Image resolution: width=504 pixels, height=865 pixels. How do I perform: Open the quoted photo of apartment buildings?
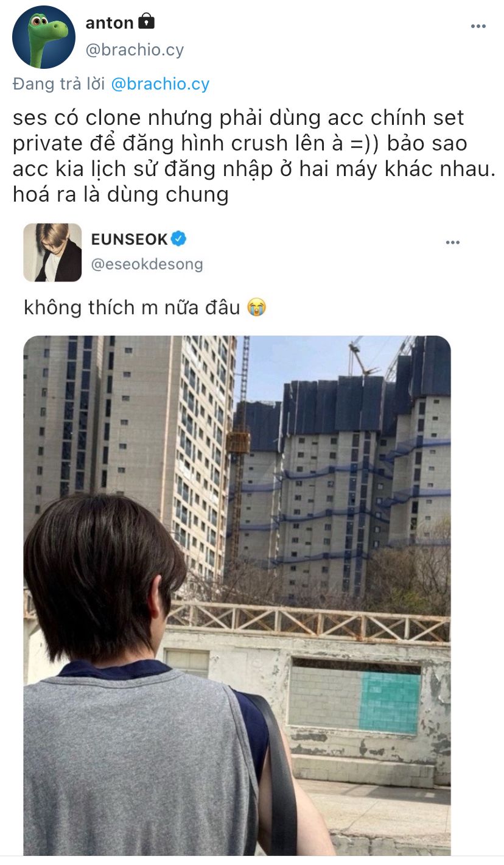(237, 596)
